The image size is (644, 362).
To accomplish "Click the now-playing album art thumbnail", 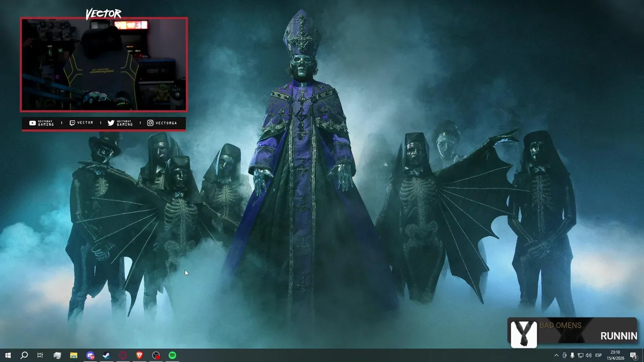I will tap(523, 334).
